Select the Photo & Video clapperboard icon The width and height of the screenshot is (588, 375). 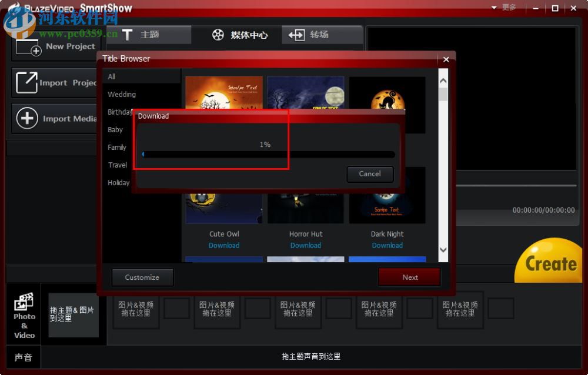(x=24, y=301)
